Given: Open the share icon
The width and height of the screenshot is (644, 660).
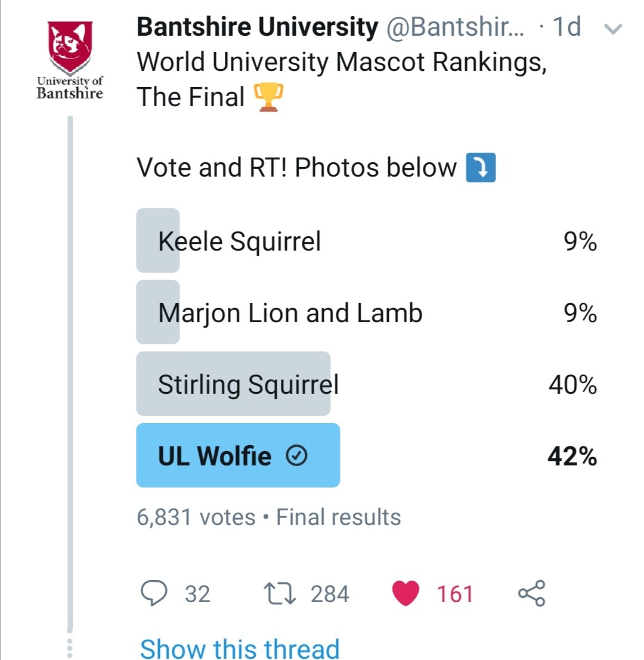Looking at the screenshot, I should [x=531, y=594].
